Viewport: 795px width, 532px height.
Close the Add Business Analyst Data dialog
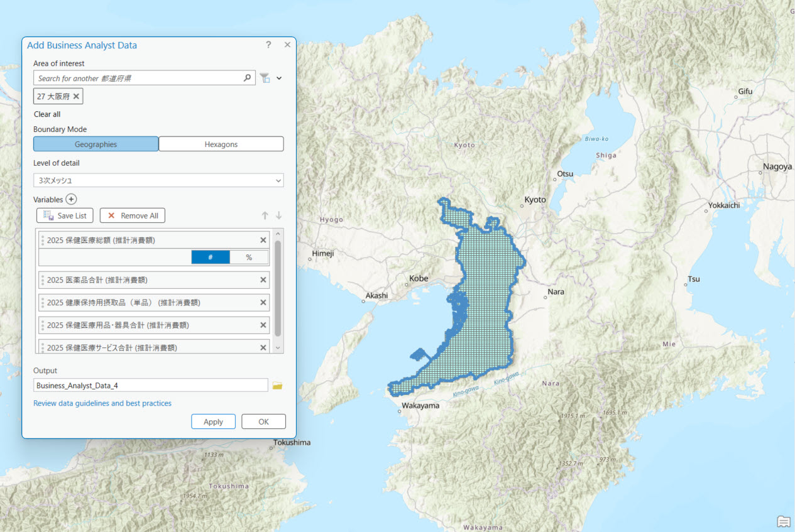coord(287,45)
